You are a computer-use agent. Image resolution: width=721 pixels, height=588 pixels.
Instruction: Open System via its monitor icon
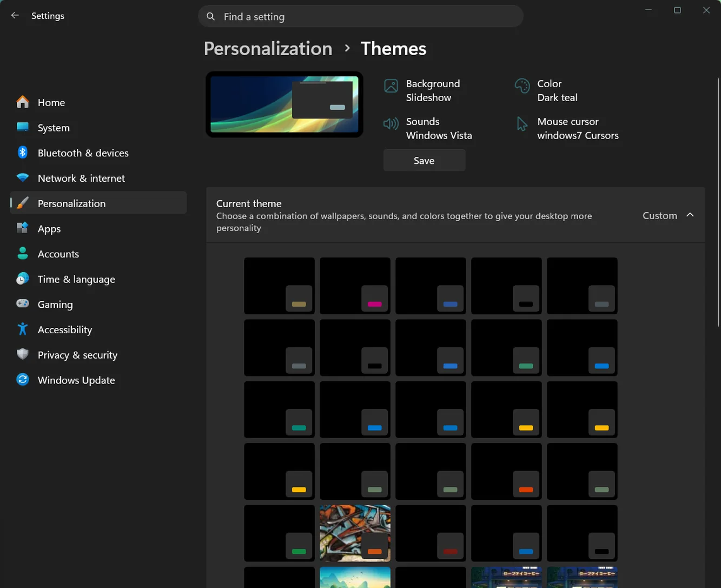point(23,128)
